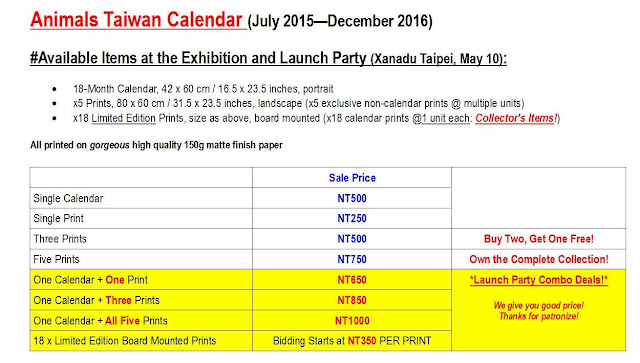This screenshot has width=640, height=363.
Task: Click the Three Prints row label
Action: (60, 239)
